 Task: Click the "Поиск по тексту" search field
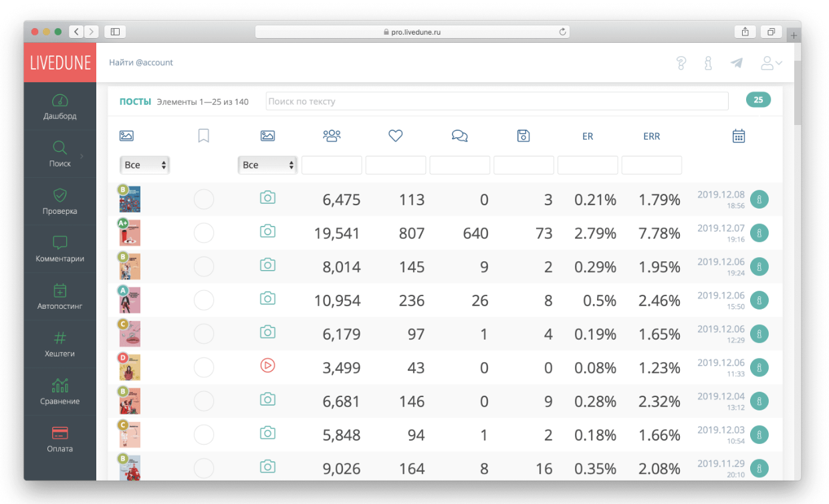pyautogui.click(x=497, y=102)
